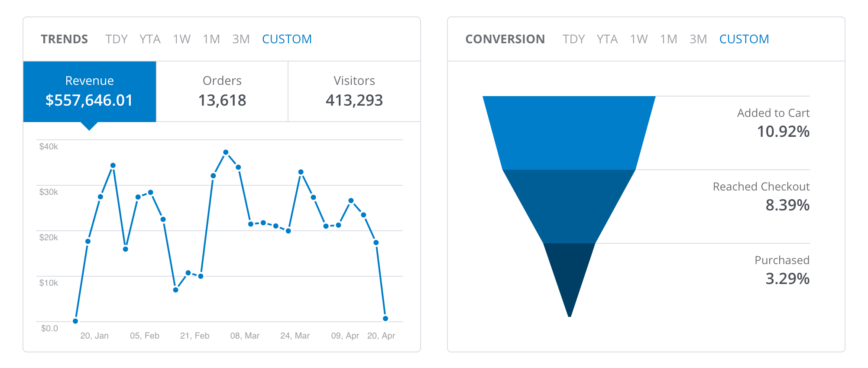Choose YTA range in Conversion panel

pyautogui.click(x=607, y=39)
